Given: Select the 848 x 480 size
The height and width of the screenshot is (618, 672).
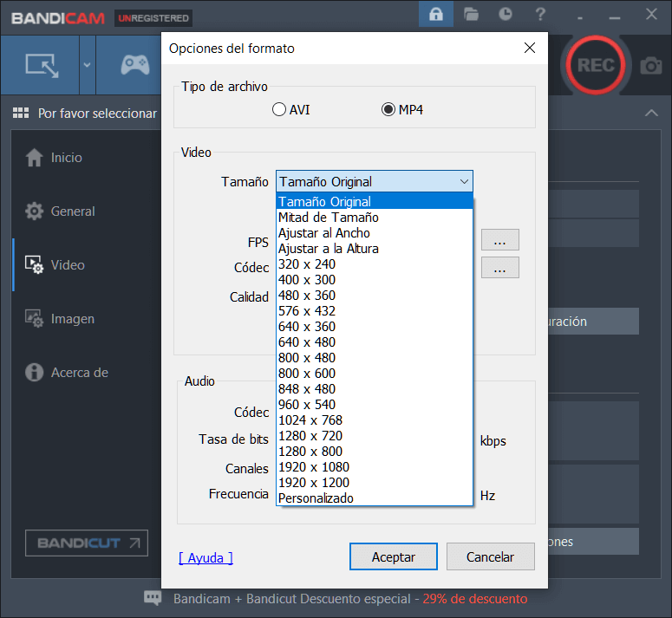Looking at the screenshot, I should tap(375, 389).
